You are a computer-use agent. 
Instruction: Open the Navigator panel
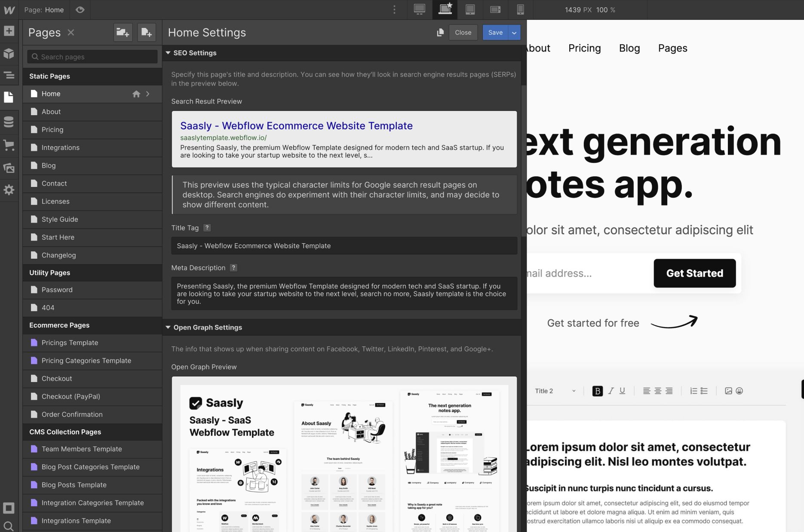[x=9, y=75]
